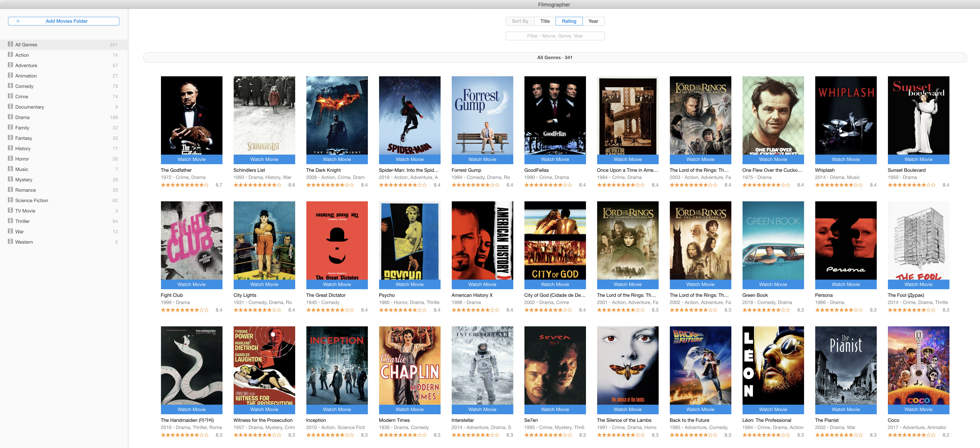Click the star rating of Fight Club
This screenshot has height=448, width=980.
pos(185,310)
